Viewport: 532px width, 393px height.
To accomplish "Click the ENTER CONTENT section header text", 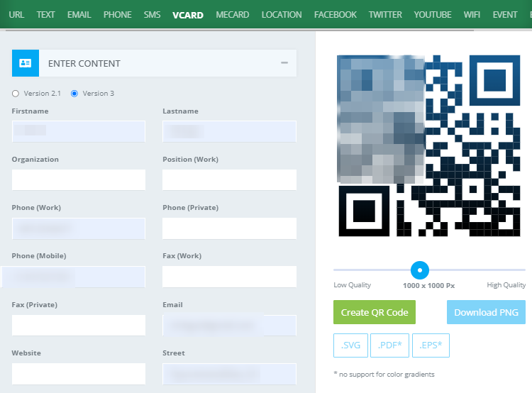I will pyautogui.click(x=84, y=63).
